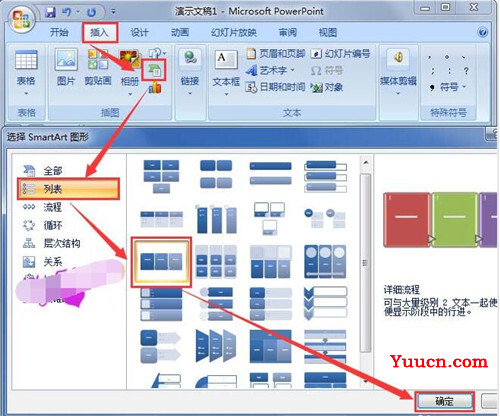Click the red-green 详细流程 preview image
The image size is (500, 416).
[440, 220]
